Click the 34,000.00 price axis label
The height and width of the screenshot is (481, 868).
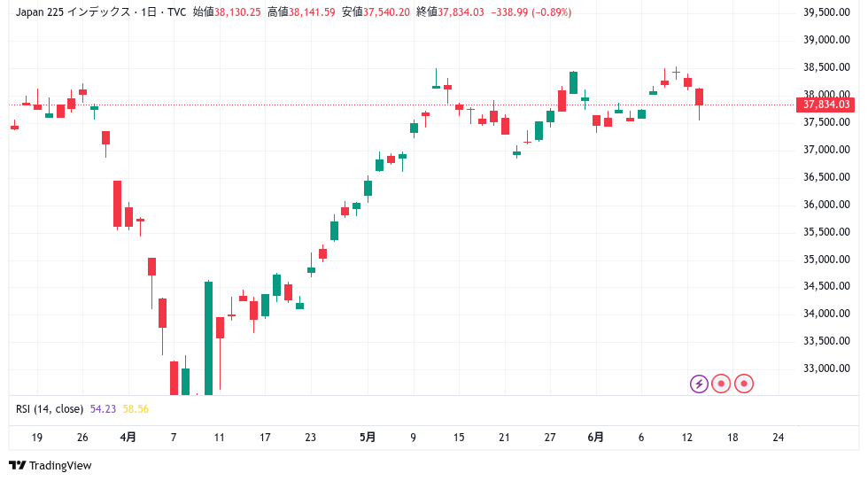tap(826, 314)
